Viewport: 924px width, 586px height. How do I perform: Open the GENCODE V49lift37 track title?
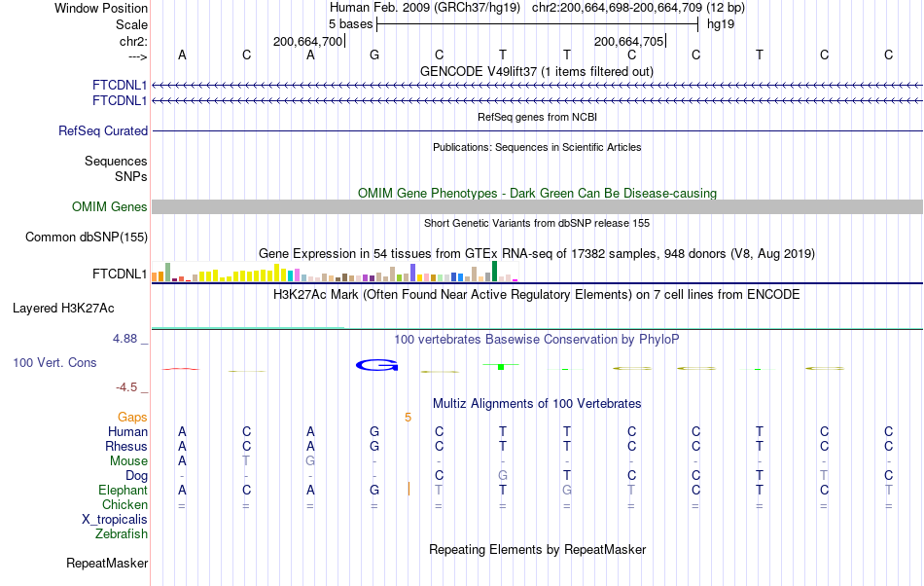pyautogui.click(x=536, y=71)
